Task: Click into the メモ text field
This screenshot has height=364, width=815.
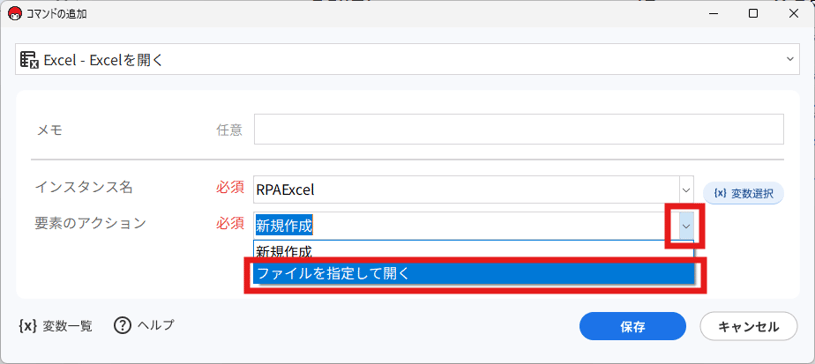Action: point(518,129)
